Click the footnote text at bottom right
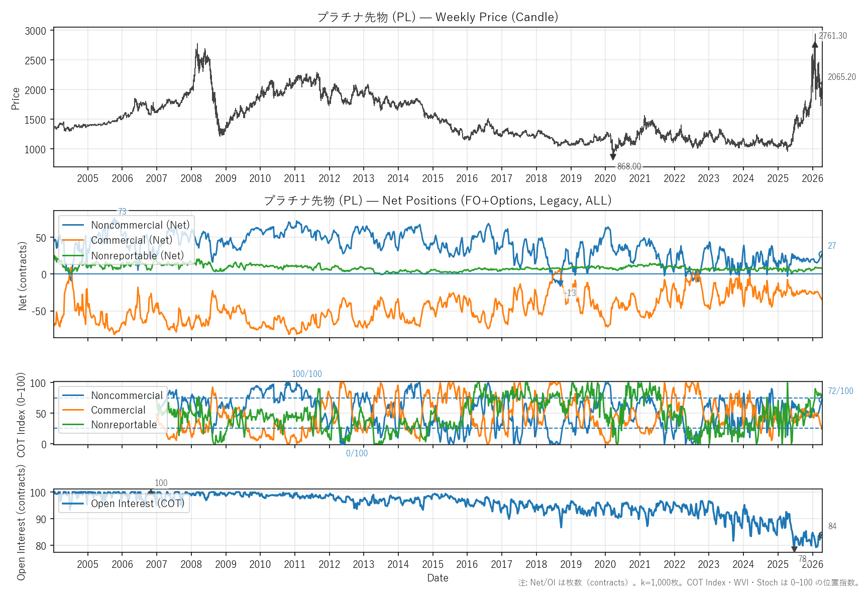The height and width of the screenshot is (593, 868). tap(689, 582)
